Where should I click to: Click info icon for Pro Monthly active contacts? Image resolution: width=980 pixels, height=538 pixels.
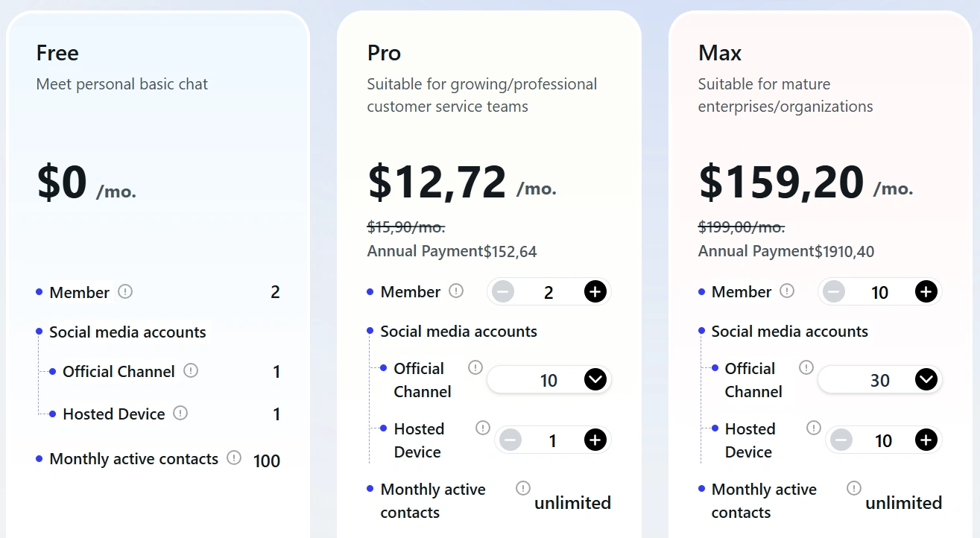pos(523,488)
